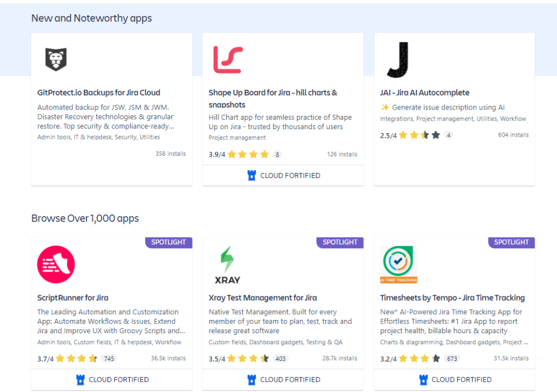557x392 pixels.
Task: Open the GitProtect.io lion shield logo
Action: 56,59
